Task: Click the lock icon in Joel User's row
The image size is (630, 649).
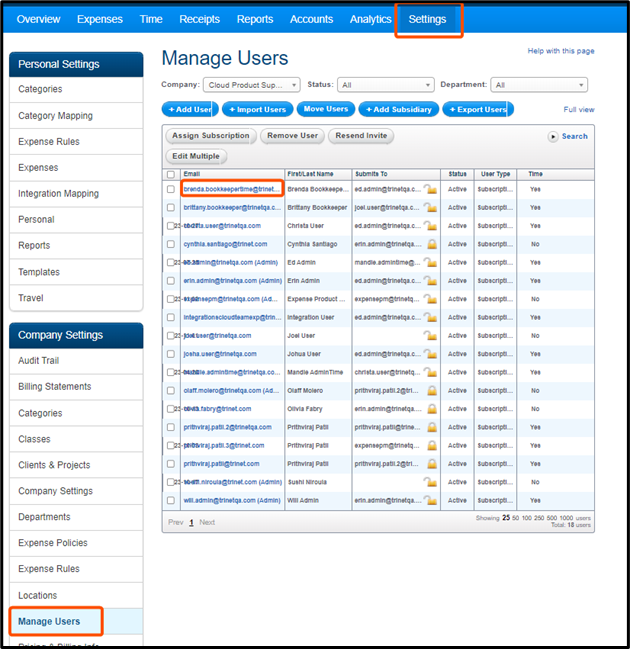Action: point(431,335)
